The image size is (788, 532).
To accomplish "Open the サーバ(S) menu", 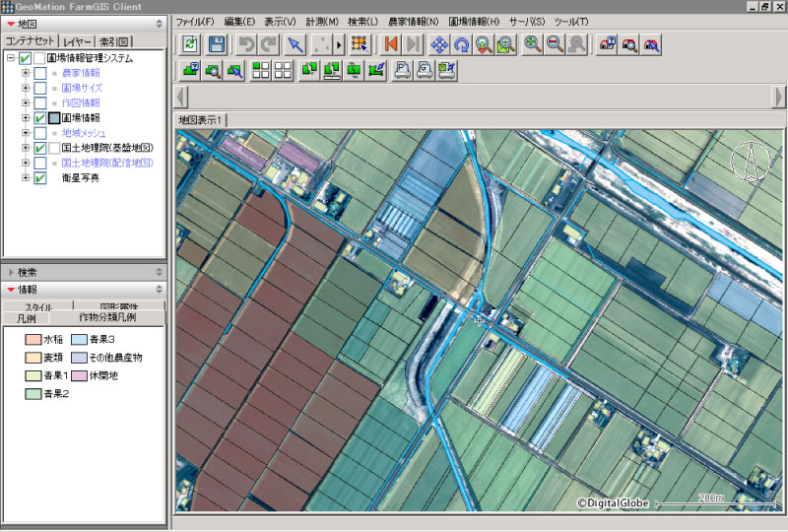I will (x=527, y=22).
